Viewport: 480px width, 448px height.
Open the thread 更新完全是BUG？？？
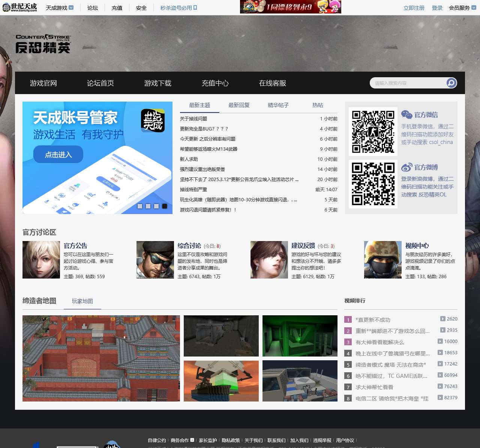(x=204, y=129)
